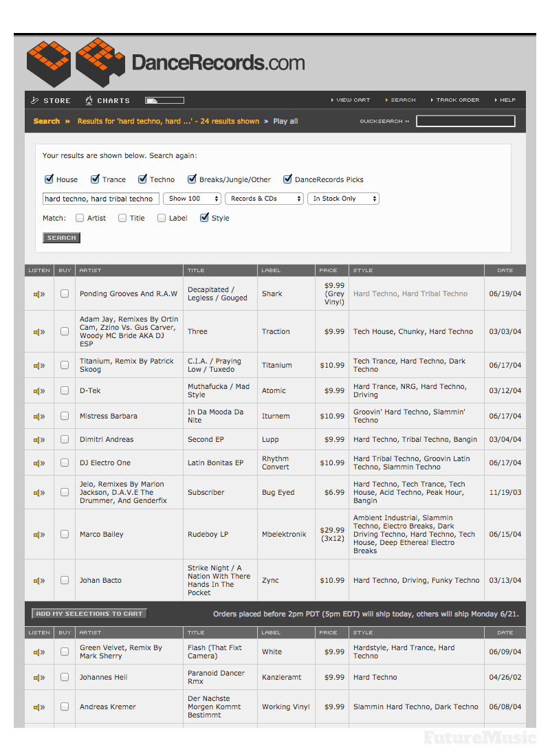Screen dimensions: 550x756
Task: Click the Search submit button
Action: pos(61,238)
